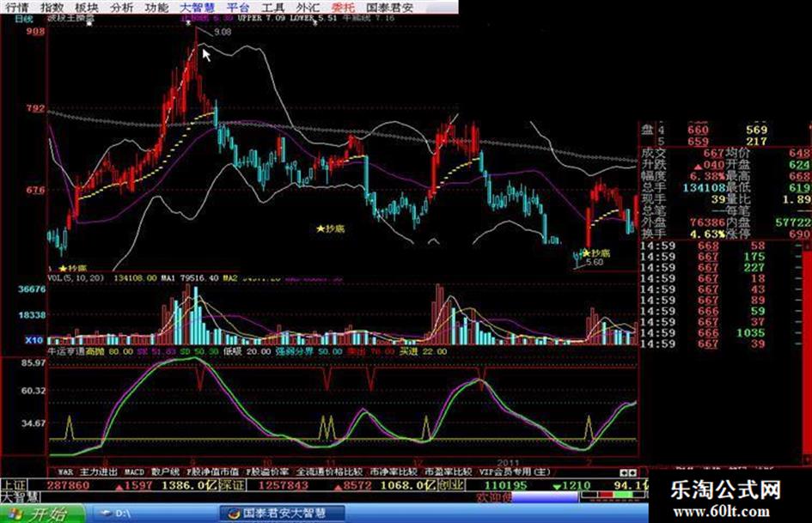Viewport: 812px width, 523px height.
Task: Click the 抄底 star marker near 5.60 low
Action: point(595,253)
